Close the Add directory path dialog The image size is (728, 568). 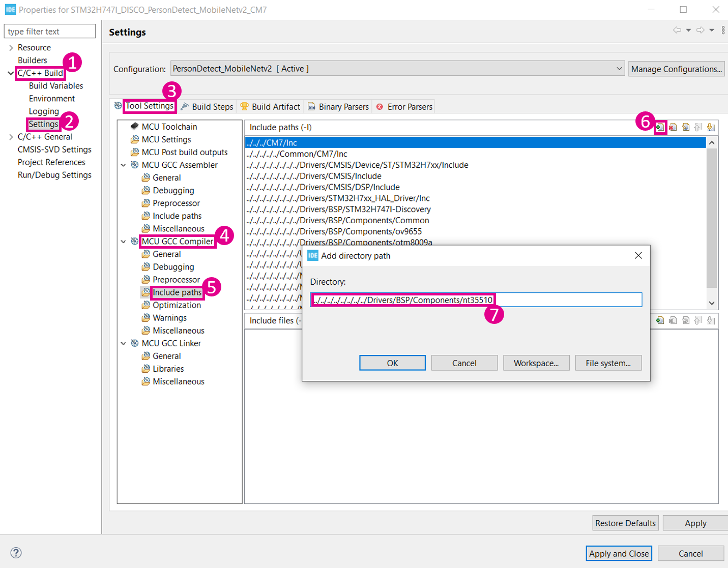point(638,255)
